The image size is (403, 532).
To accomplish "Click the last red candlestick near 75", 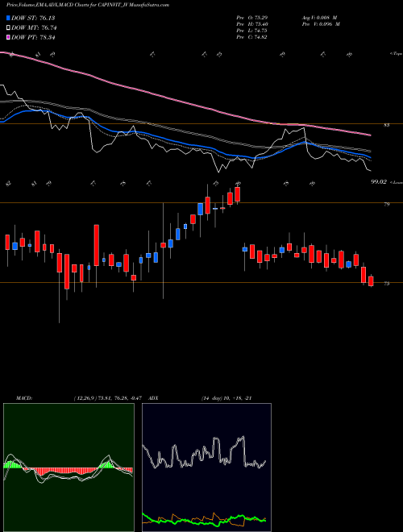I will click(371, 281).
